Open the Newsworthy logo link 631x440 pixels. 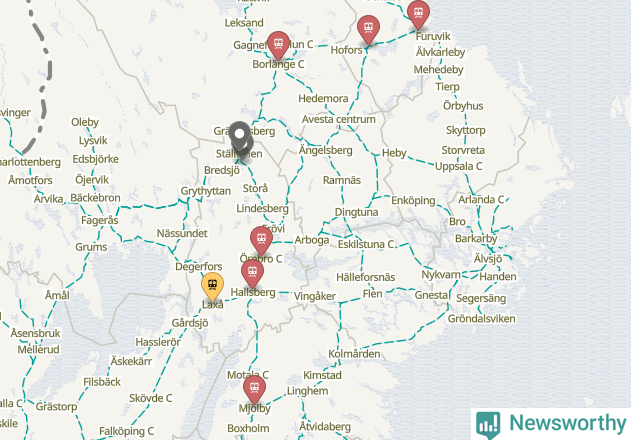(x=551, y=424)
